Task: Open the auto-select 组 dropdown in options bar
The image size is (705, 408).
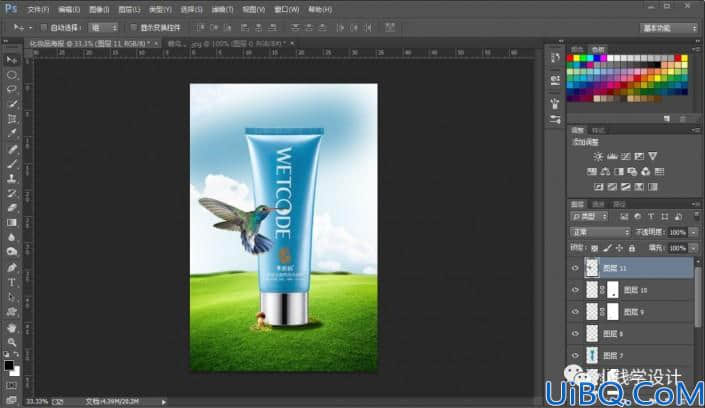Action: pyautogui.click(x=103, y=27)
